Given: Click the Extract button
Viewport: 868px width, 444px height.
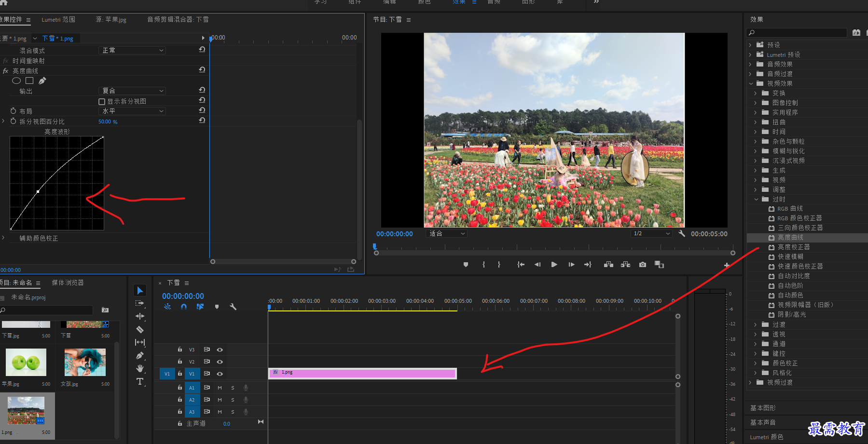Looking at the screenshot, I should point(625,264).
